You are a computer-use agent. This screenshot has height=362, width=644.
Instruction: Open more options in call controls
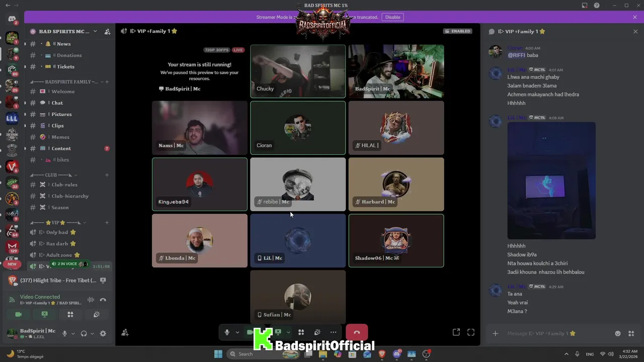pos(333,332)
